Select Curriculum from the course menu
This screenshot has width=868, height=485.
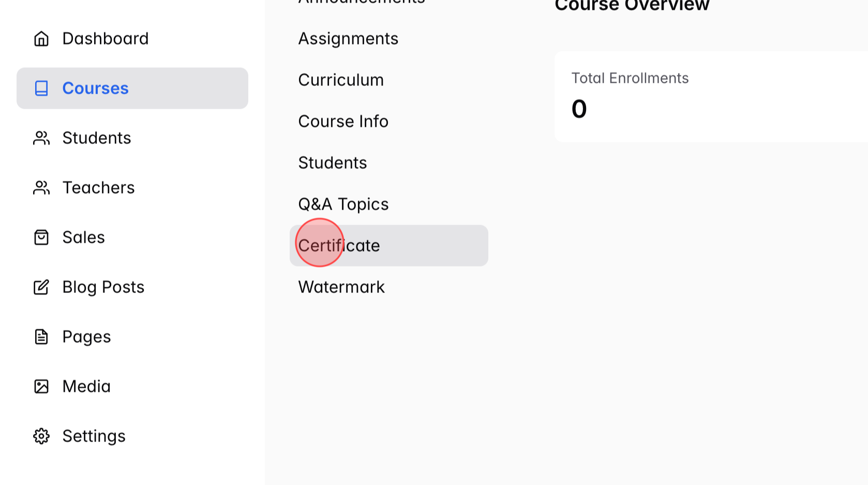point(341,80)
